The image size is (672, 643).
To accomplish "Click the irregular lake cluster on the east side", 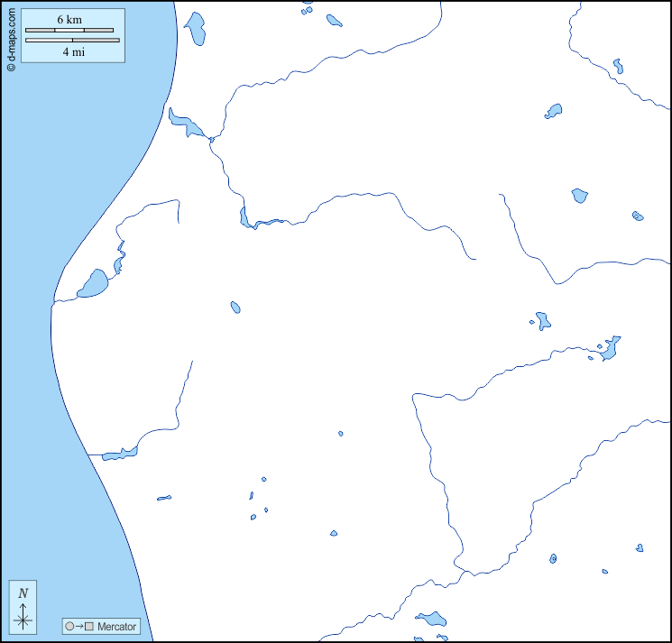I will coord(611,348).
